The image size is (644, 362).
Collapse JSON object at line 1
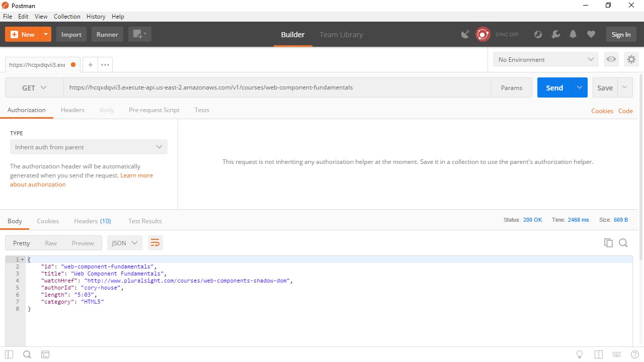pyautogui.click(x=22, y=259)
